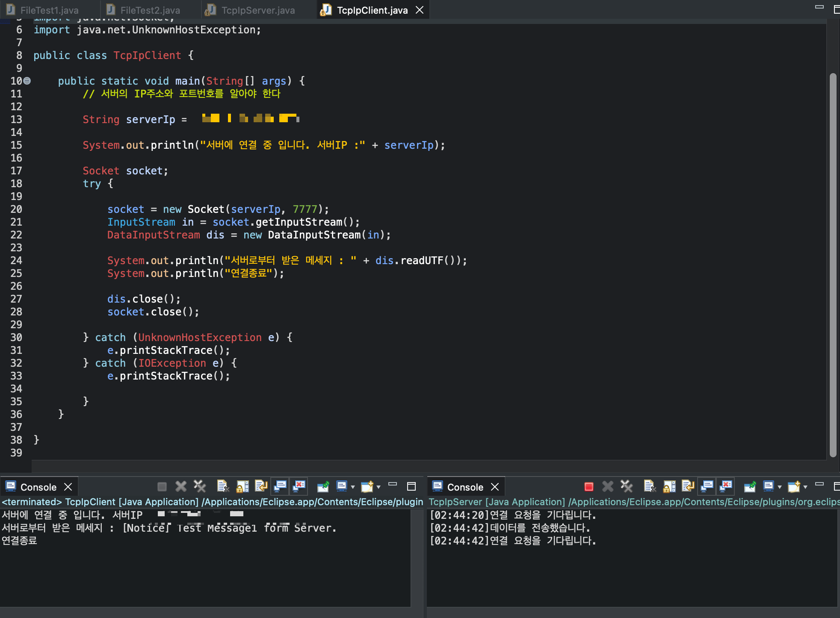840x618 pixels.
Task: Open display selected console dropdown, left console
Action: click(x=353, y=487)
